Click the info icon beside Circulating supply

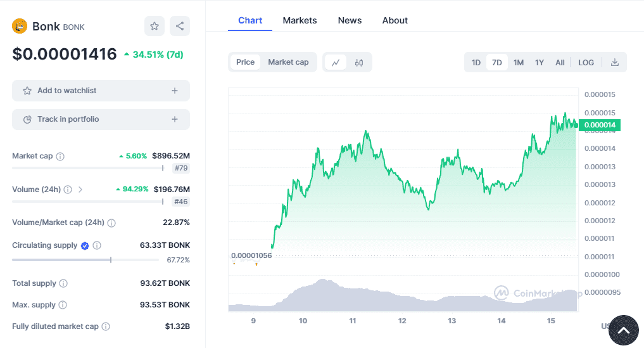click(x=97, y=245)
